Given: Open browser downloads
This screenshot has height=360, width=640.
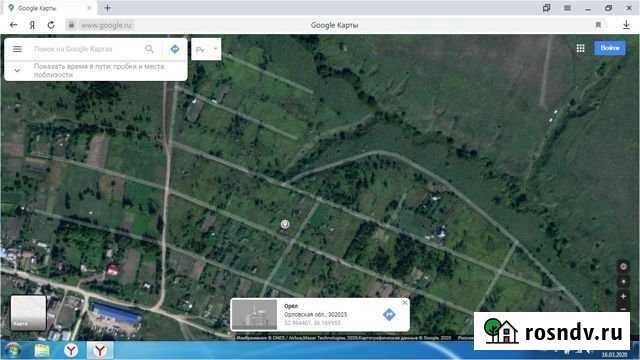Looking at the screenshot, I should pos(626,25).
